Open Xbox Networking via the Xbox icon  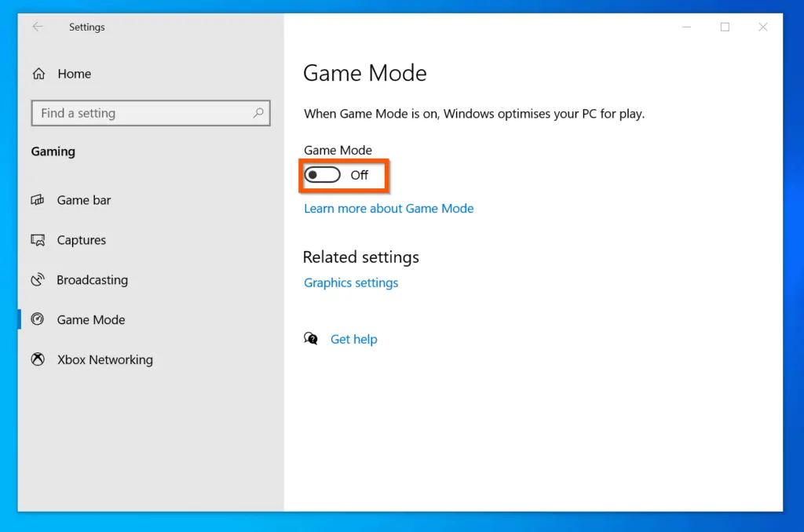38,359
